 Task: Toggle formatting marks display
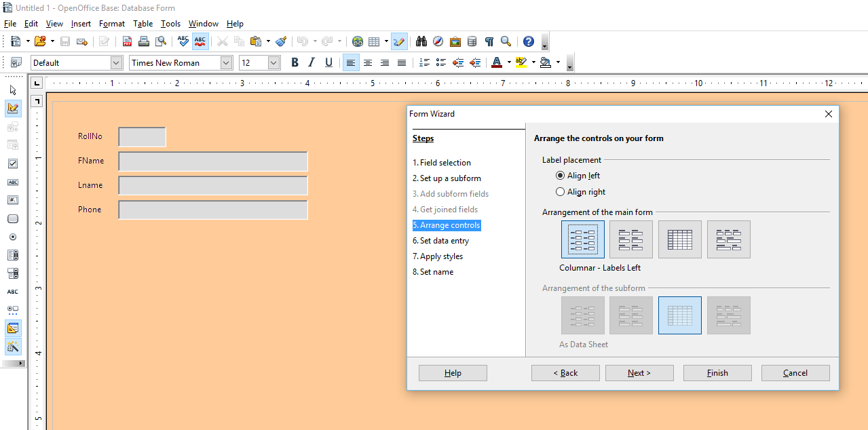[x=489, y=41]
